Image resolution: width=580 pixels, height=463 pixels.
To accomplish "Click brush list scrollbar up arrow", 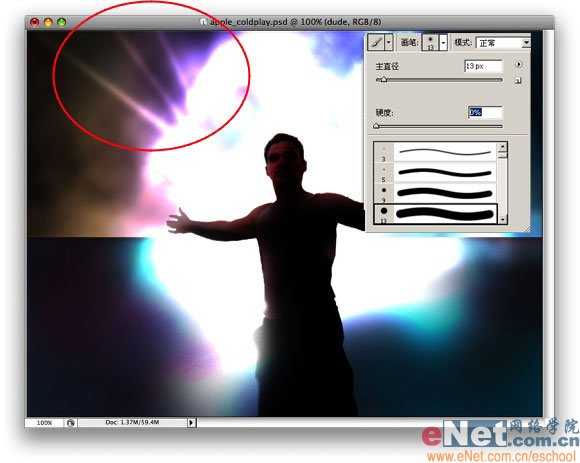I will click(x=502, y=146).
